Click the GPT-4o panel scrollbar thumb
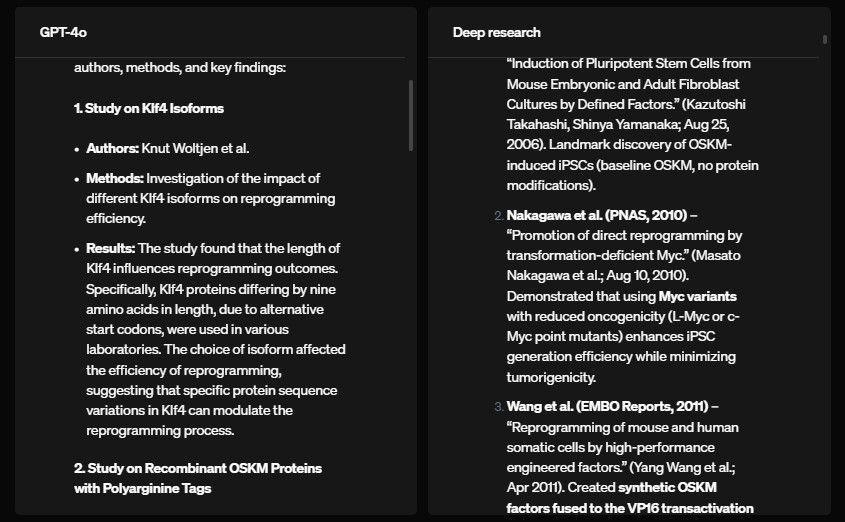Viewport: 845px width, 522px height. 411,115
